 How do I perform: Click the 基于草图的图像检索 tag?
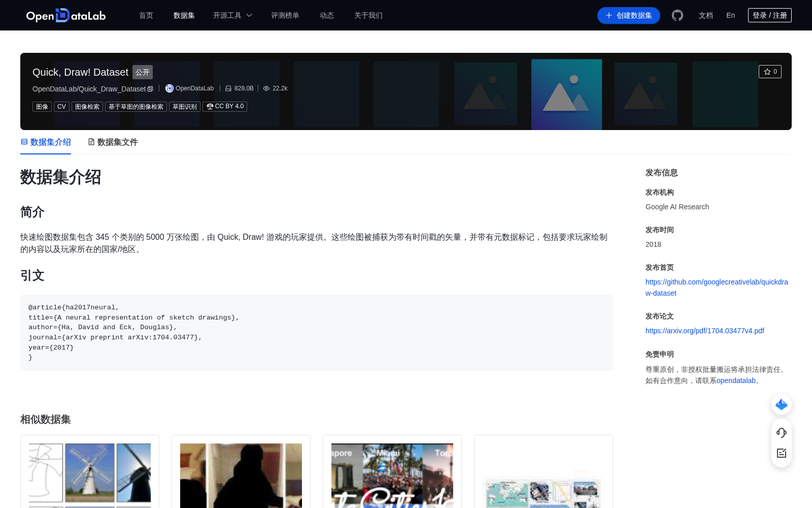[x=136, y=107]
